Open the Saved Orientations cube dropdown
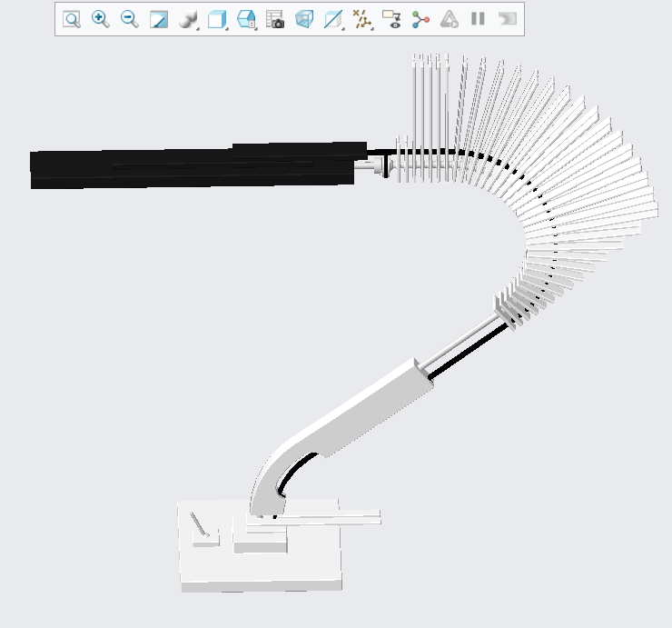The width and height of the screenshot is (672, 628). (x=218, y=20)
